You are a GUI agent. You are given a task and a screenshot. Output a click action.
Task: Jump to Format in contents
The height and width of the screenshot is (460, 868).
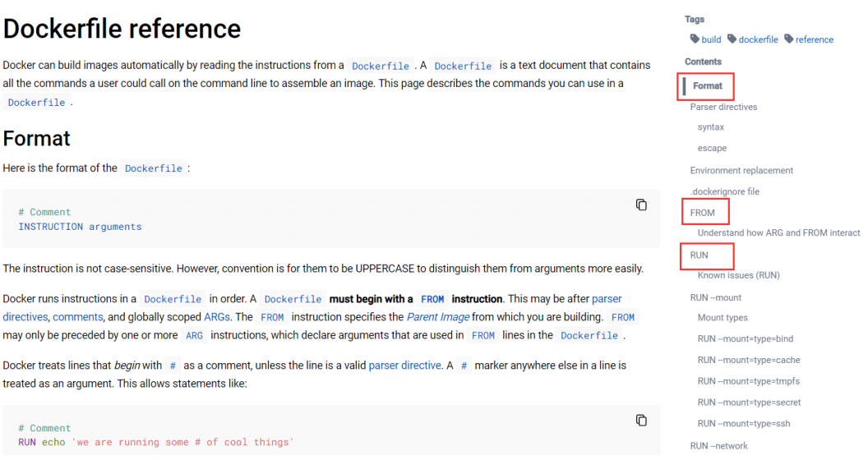point(707,85)
